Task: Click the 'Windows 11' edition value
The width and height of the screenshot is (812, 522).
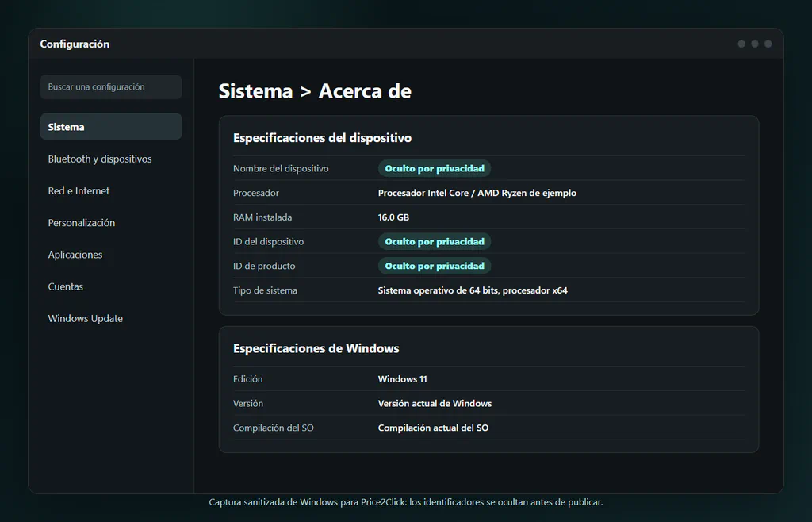Action: [x=402, y=379]
